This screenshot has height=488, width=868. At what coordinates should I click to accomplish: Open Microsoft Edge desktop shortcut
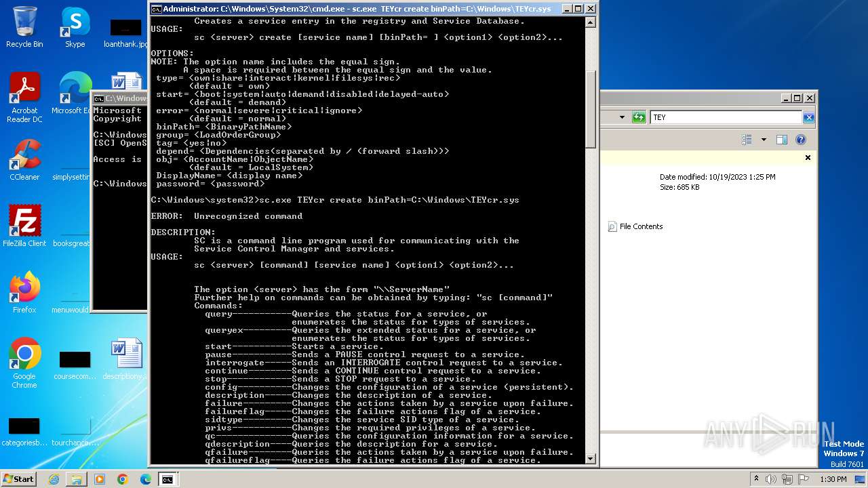75,94
